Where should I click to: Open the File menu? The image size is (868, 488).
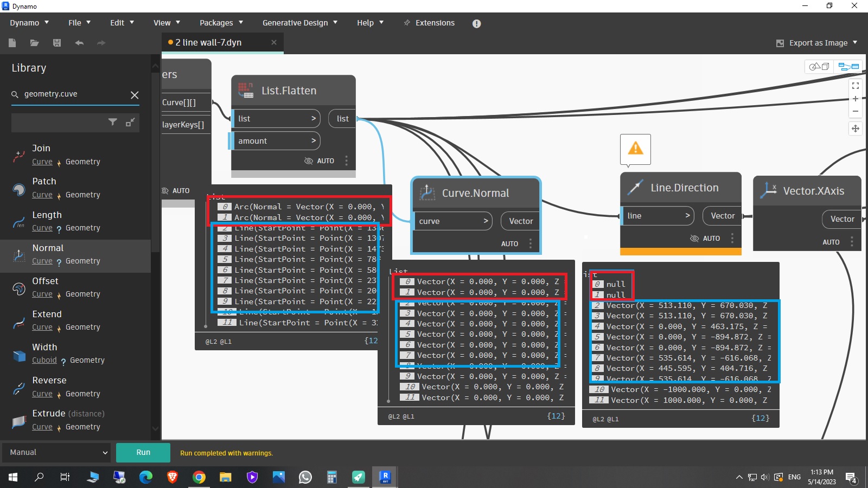[x=79, y=23]
